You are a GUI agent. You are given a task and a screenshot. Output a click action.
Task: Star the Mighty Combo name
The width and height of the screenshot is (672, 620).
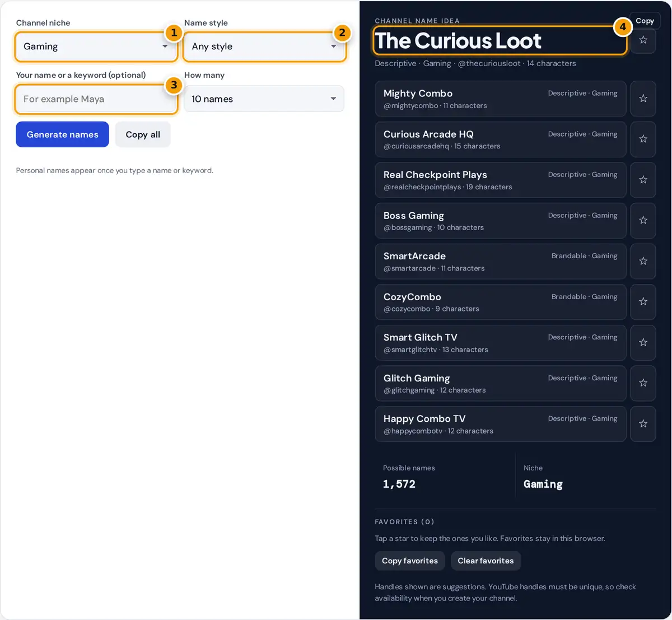pos(643,99)
